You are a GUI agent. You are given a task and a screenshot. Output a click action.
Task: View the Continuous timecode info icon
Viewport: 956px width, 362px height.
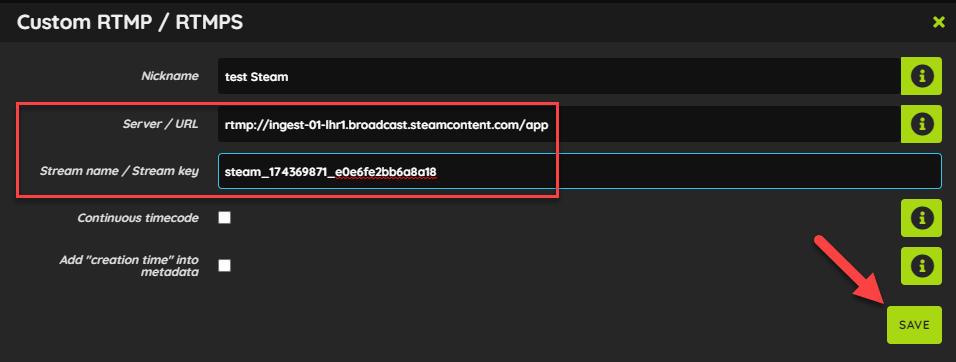point(921,218)
